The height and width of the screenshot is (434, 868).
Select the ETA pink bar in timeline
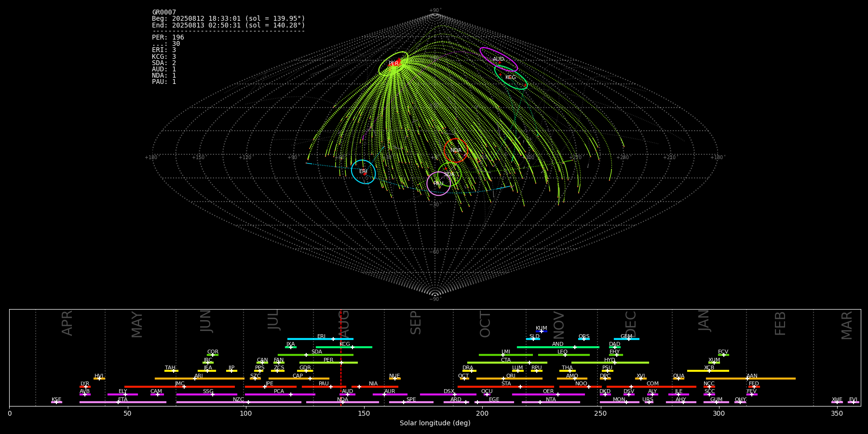point(122,402)
